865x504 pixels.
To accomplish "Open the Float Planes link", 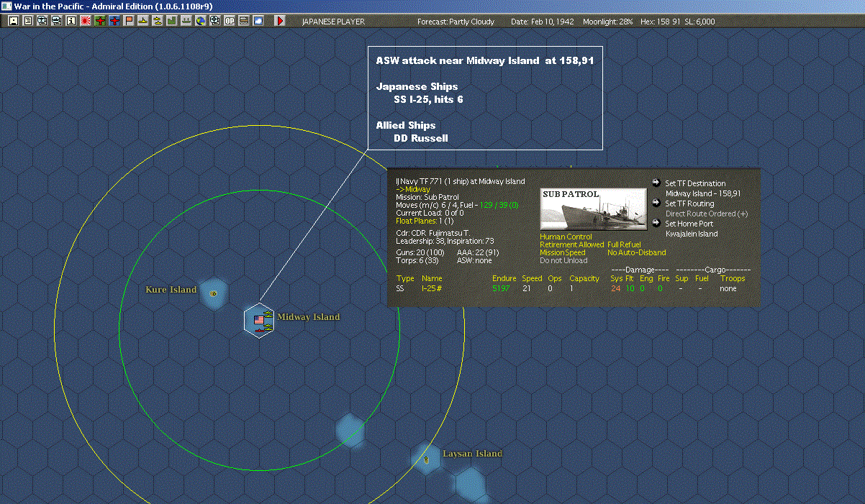I will [x=425, y=221].
